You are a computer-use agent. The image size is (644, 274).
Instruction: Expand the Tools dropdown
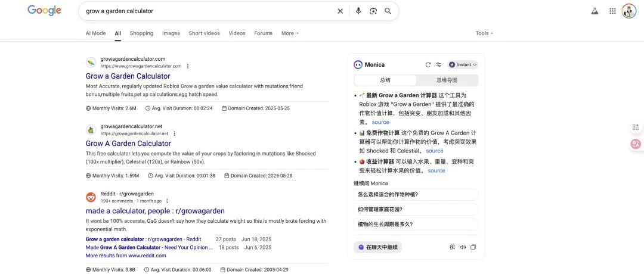tap(484, 33)
